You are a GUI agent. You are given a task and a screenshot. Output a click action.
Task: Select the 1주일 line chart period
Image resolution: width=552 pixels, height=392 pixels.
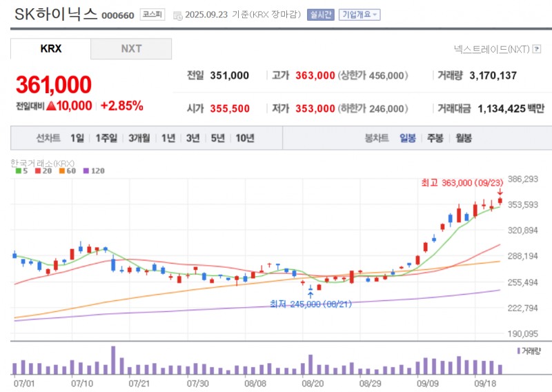coord(106,138)
